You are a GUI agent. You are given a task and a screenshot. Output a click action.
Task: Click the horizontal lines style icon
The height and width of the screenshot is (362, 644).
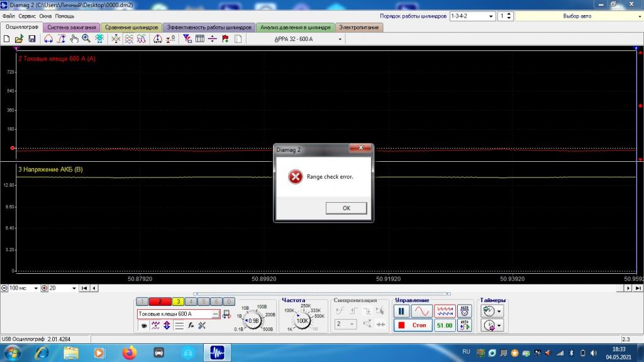point(179,325)
